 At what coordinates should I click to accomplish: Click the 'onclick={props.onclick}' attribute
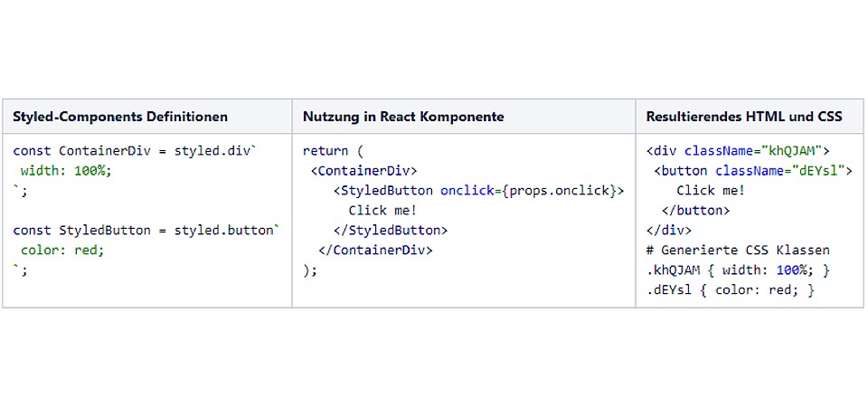[532, 190]
